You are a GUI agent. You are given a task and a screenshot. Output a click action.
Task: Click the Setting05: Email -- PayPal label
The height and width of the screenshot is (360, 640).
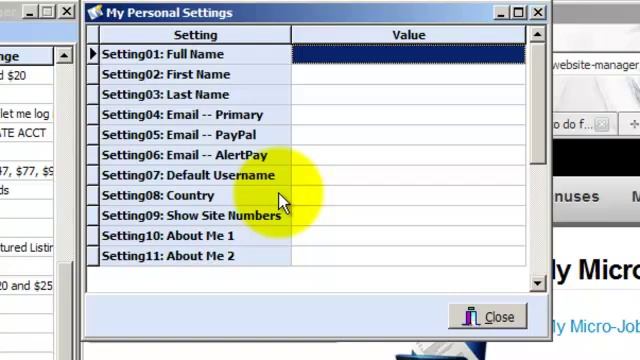point(179,135)
